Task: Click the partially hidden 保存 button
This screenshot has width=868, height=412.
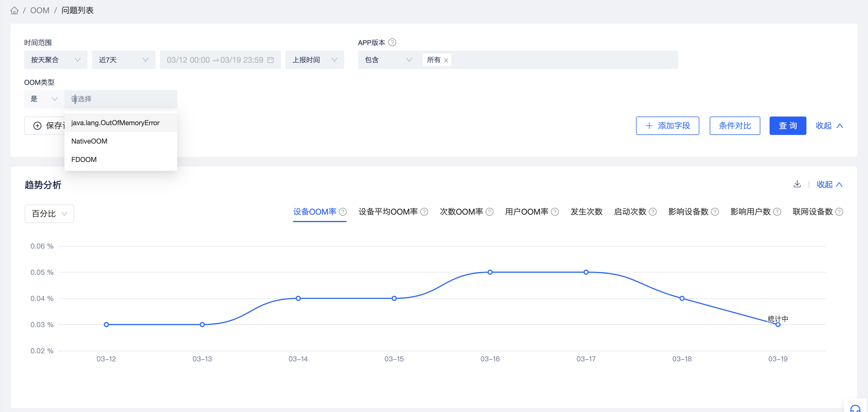Action: click(45, 126)
